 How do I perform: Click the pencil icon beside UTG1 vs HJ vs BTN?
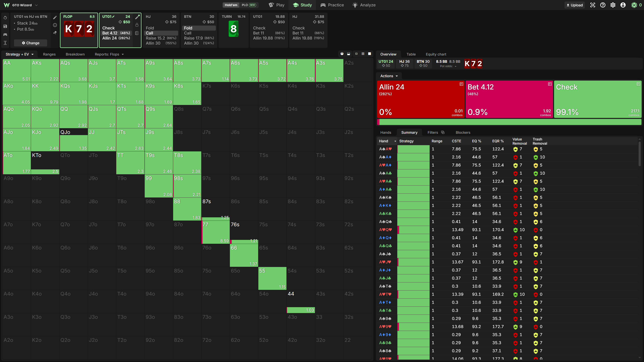tap(55, 17)
